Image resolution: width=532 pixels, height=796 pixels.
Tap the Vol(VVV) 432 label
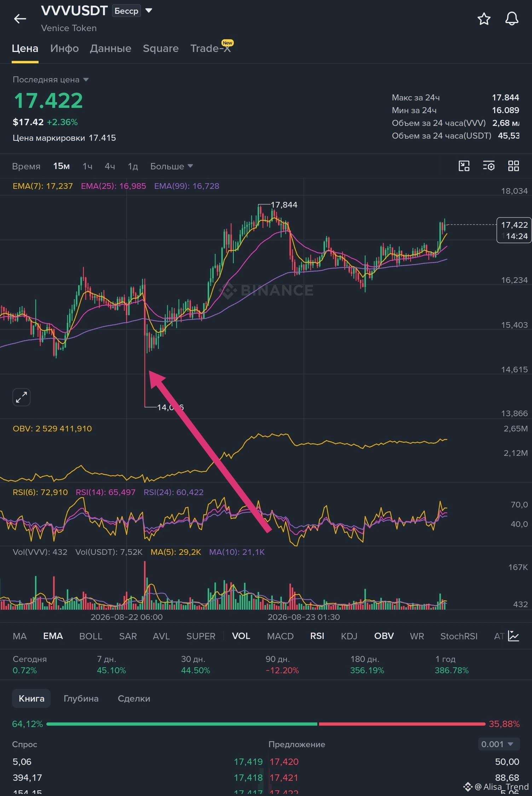tap(40, 552)
